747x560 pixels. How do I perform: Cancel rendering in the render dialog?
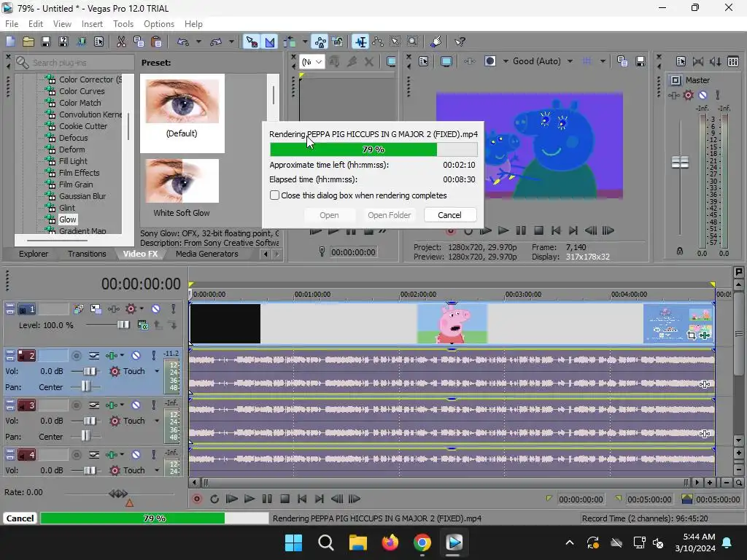pos(449,215)
